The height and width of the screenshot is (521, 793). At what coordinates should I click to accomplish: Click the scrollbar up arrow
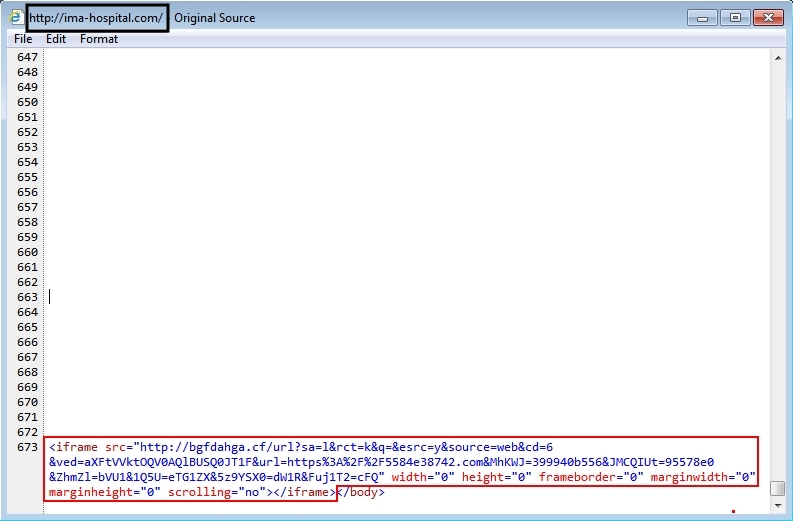[778, 58]
